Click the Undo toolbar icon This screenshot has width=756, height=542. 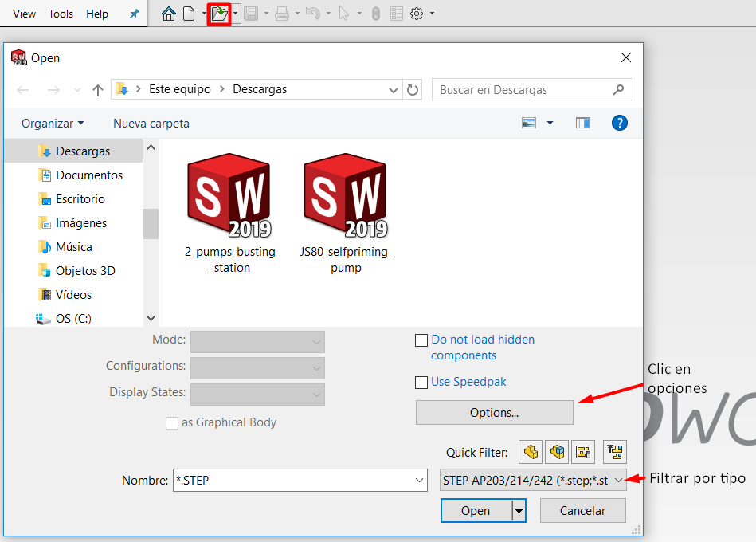(313, 14)
